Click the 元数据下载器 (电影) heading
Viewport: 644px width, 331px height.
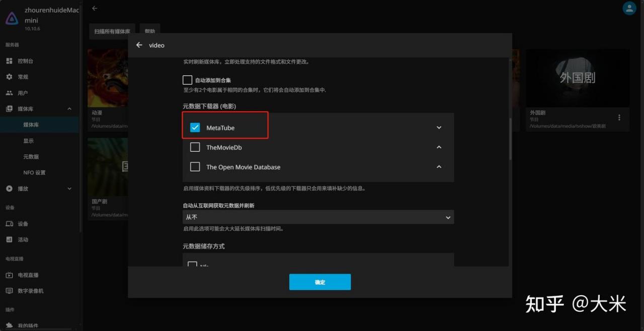[x=209, y=106]
